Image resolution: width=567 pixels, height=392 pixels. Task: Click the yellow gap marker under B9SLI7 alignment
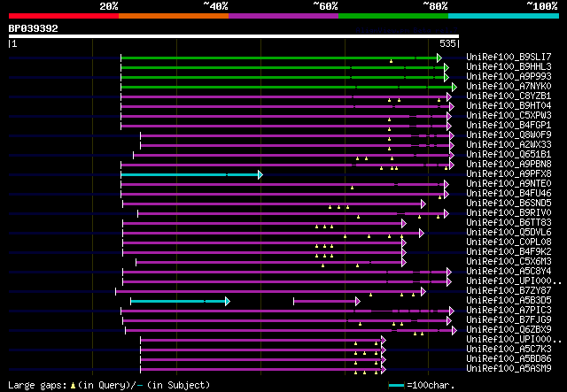tap(391, 61)
